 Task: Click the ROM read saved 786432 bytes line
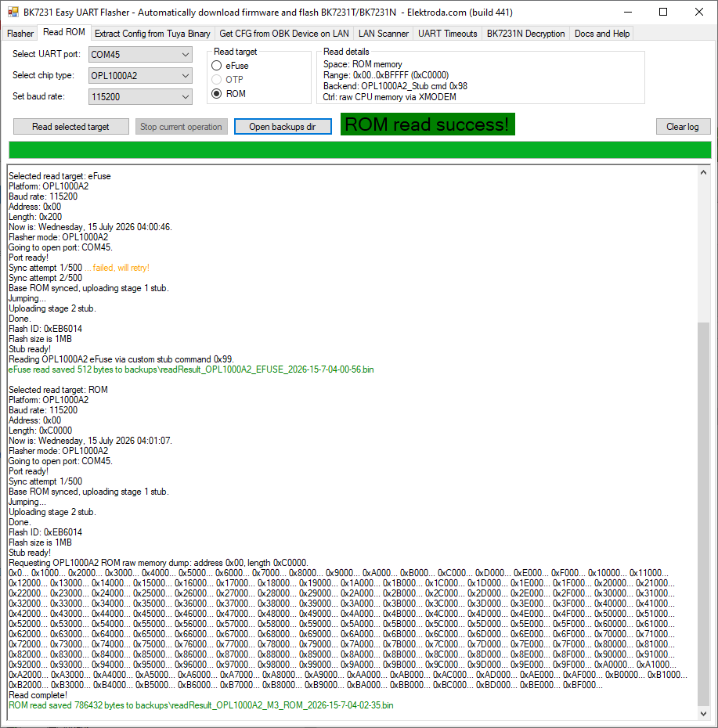[201, 705]
